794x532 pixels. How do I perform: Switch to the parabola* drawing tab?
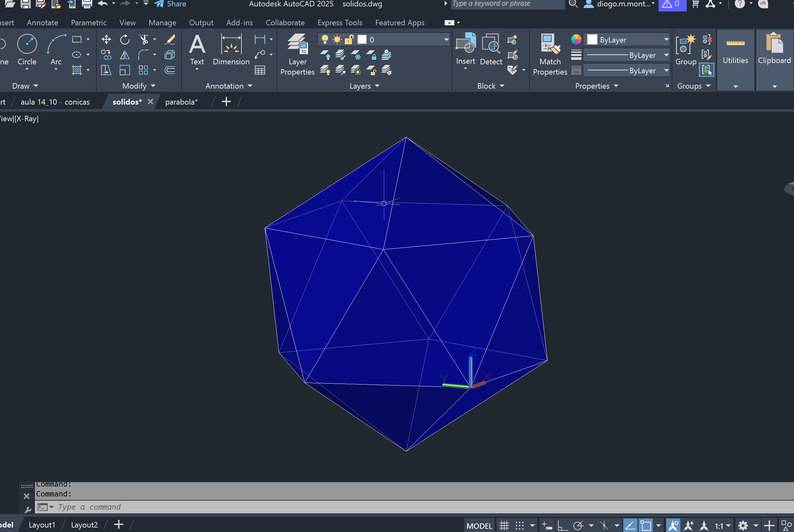click(x=181, y=102)
